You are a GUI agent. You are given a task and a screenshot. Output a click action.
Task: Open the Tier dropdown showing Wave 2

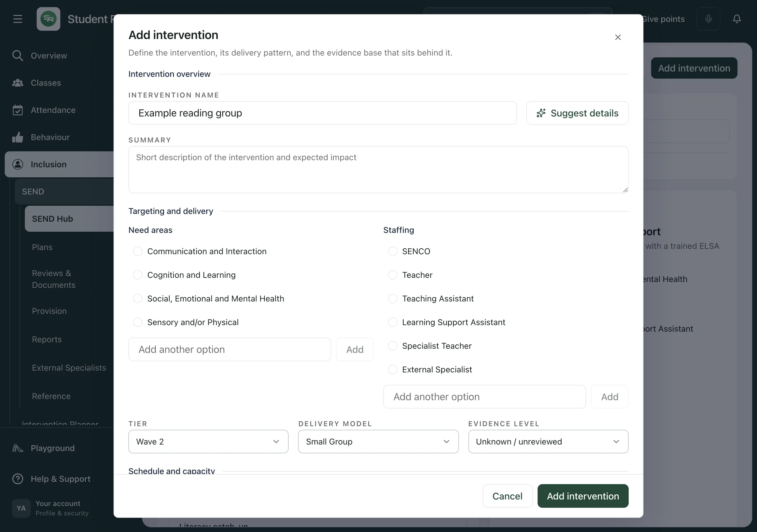point(208,442)
